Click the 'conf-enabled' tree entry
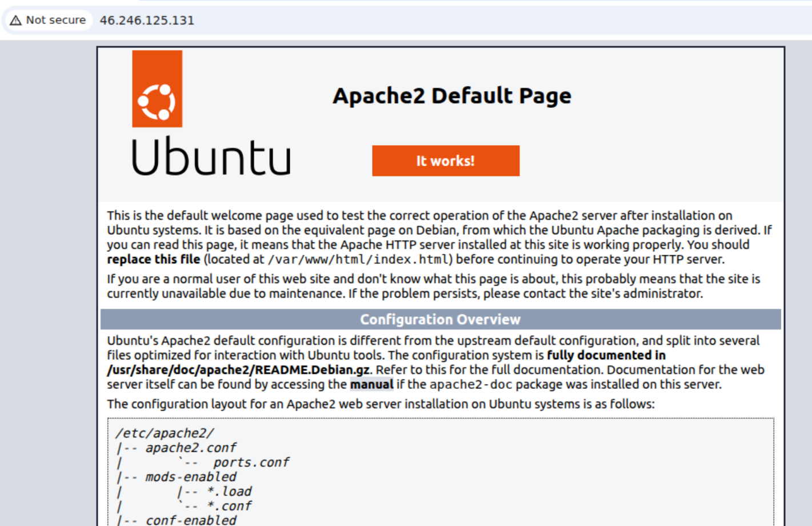The image size is (812, 526). pyautogui.click(x=191, y=520)
